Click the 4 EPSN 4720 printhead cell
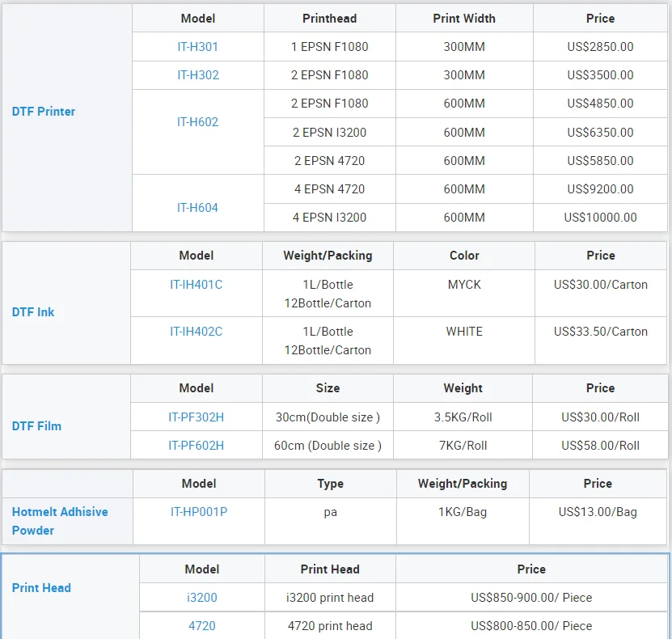 coord(330,189)
